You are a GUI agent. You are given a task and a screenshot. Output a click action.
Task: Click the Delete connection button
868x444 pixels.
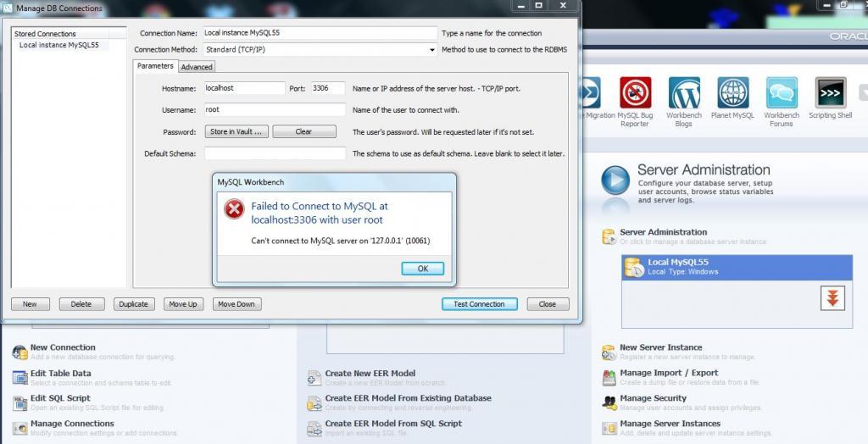[x=81, y=304]
